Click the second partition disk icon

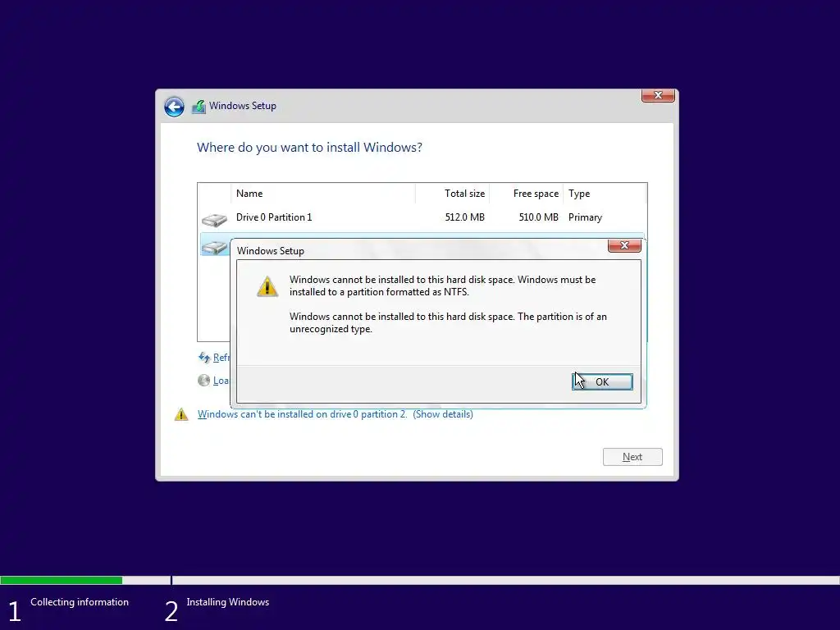click(214, 246)
